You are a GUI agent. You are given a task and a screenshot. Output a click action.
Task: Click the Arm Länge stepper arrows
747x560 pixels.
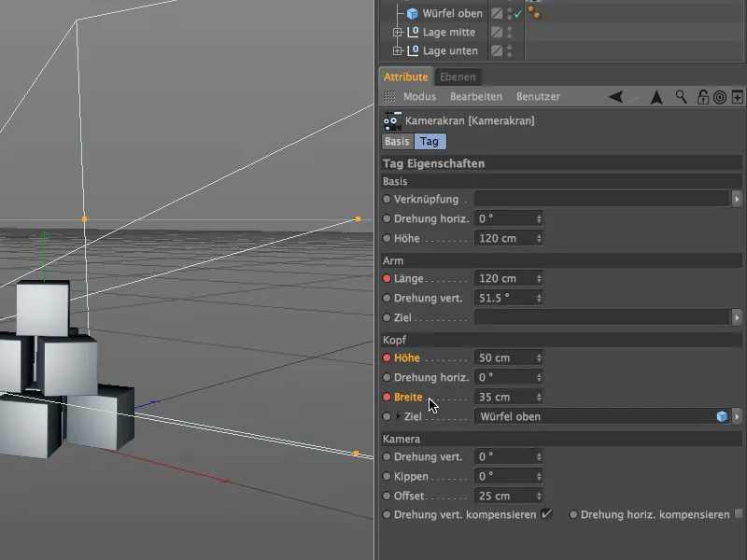539,278
